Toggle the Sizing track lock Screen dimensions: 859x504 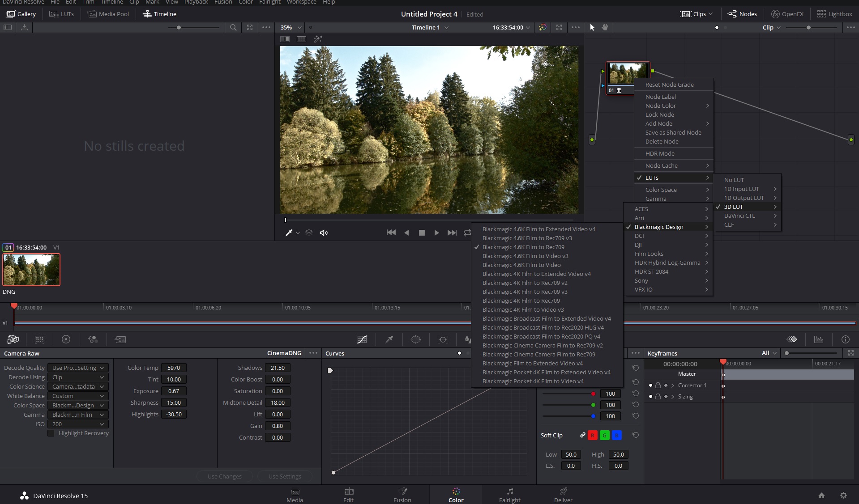point(658,397)
